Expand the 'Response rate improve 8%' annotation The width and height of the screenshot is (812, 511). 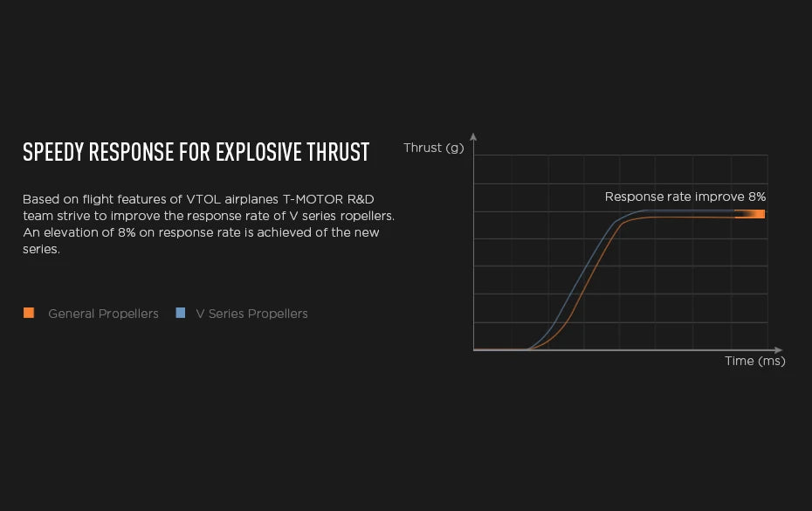pos(686,197)
